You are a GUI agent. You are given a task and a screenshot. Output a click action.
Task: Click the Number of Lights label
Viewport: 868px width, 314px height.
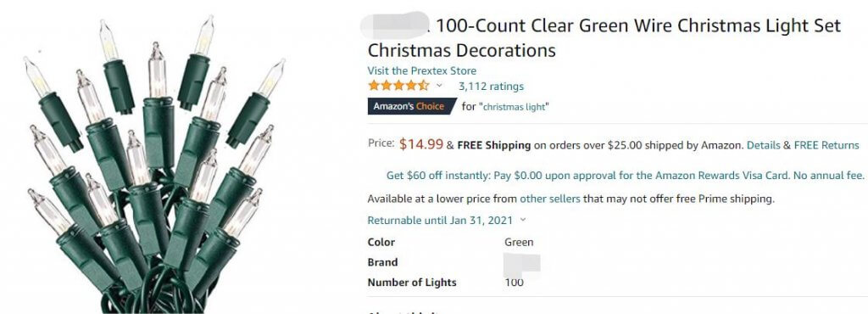[x=412, y=283]
